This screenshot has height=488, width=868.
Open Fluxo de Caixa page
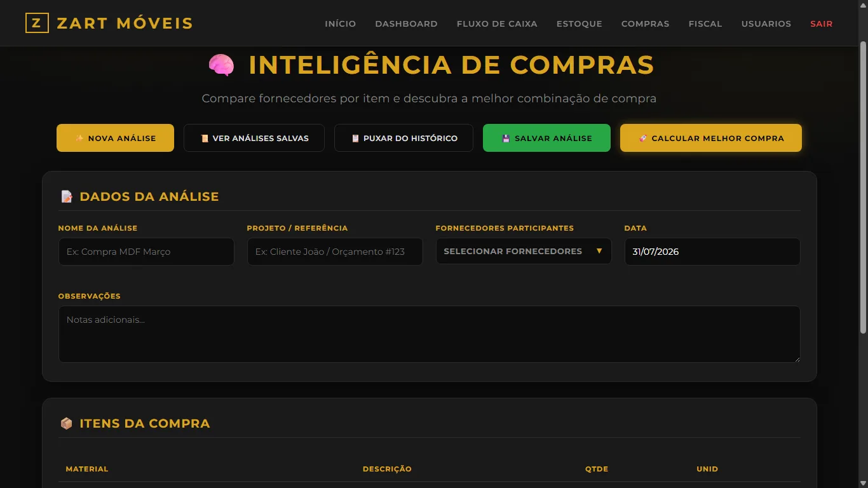(497, 24)
